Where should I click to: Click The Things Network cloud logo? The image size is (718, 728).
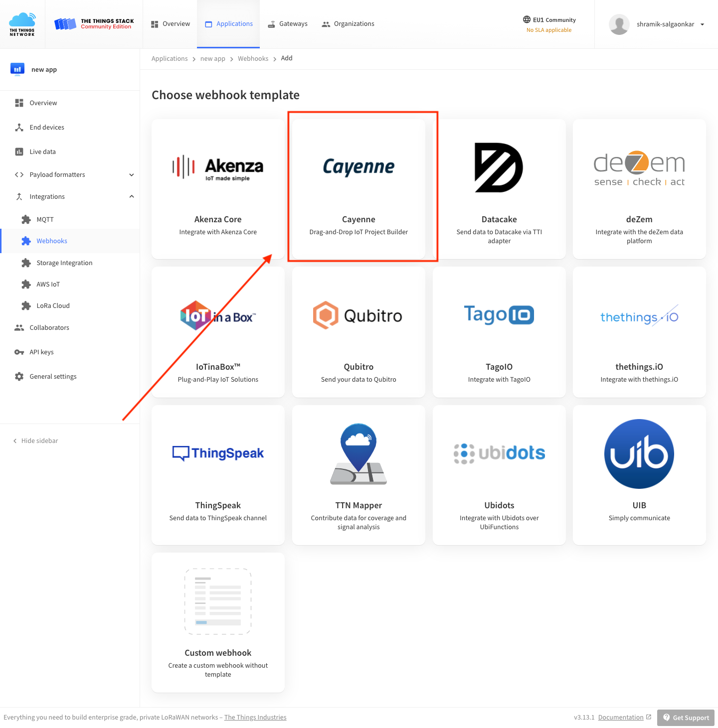22,24
